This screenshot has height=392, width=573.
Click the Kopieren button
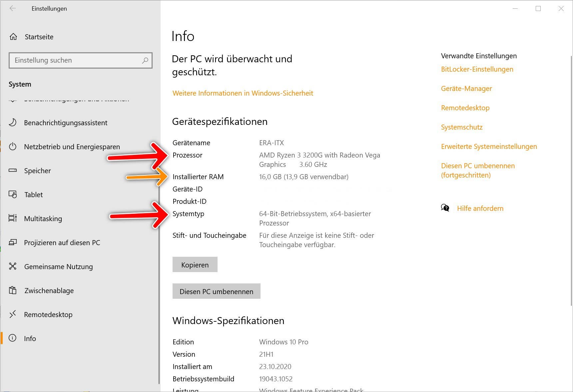pyautogui.click(x=195, y=264)
